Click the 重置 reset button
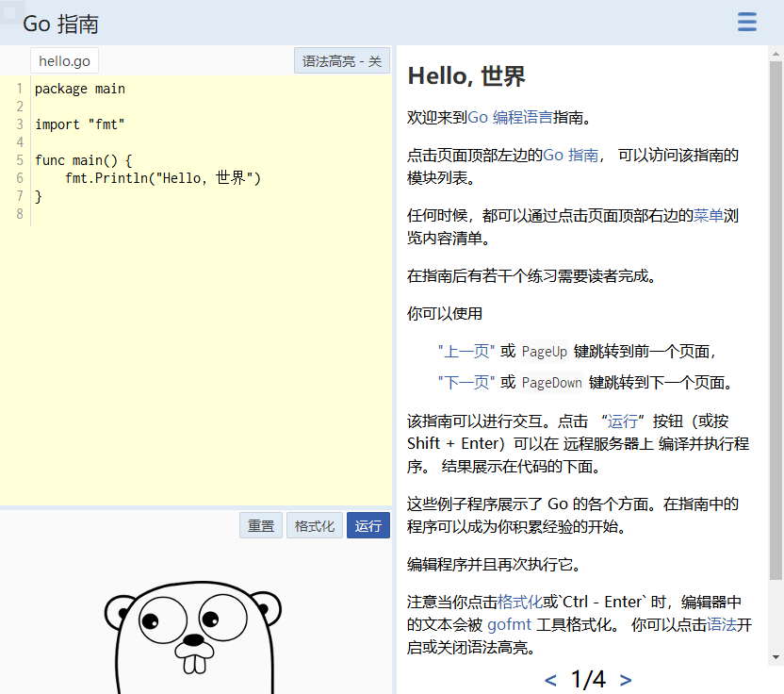The image size is (784, 694). (x=261, y=525)
